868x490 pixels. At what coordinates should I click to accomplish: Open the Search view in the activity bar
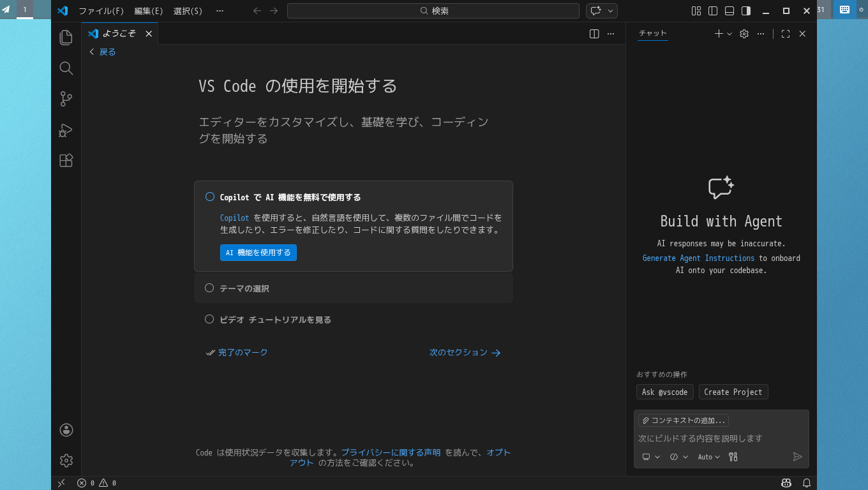(66, 68)
